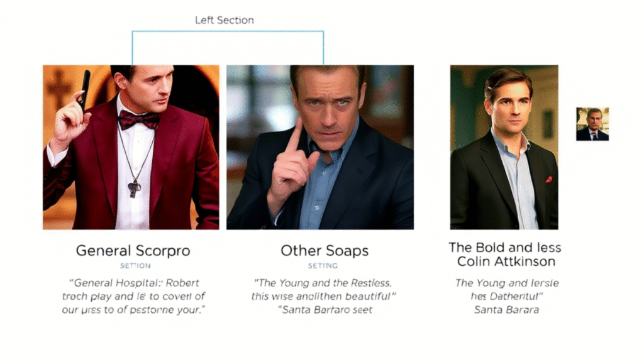Click the cross pendant on the necklace
The height and width of the screenshot is (362, 644).
(x=134, y=189)
